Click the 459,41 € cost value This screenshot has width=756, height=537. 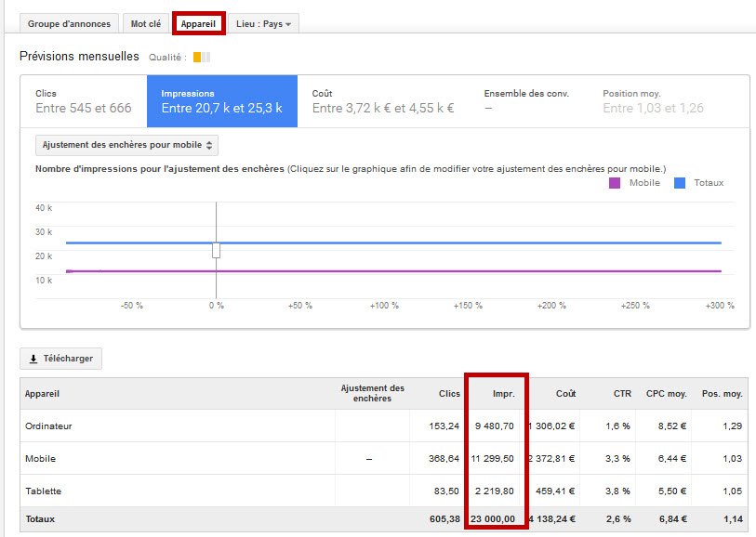pyautogui.click(x=555, y=491)
